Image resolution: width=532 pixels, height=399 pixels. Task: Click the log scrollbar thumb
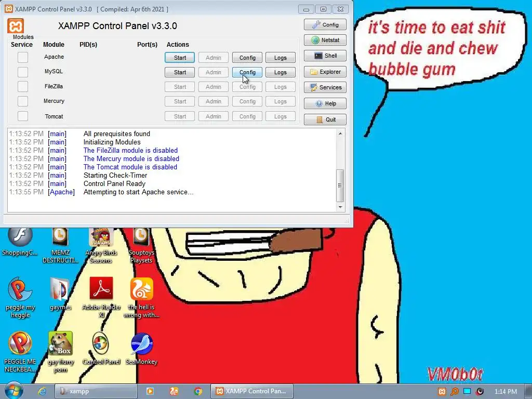pos(340,185)
